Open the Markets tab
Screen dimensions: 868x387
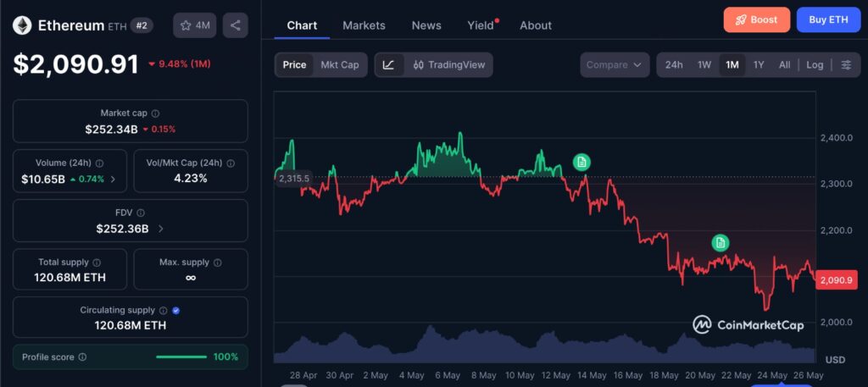(x=364, y=25)
